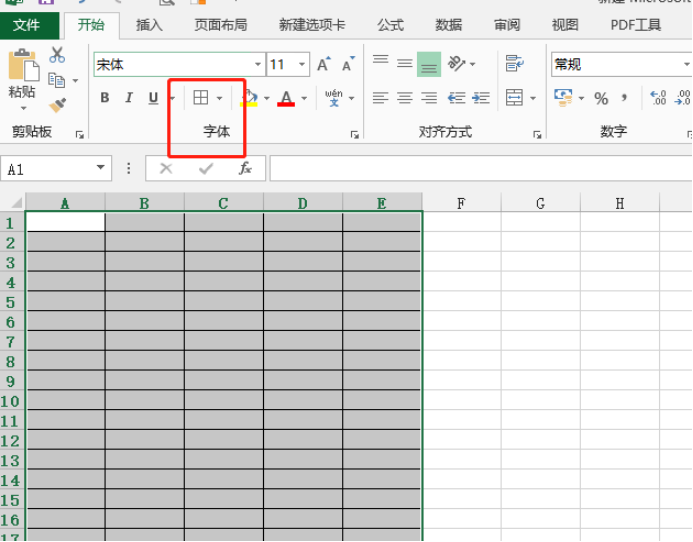Image resolution: width=693 pixels, height=542 pixels.
Task: Click the Increase Decimal icon
Action: tap(658, 98)
